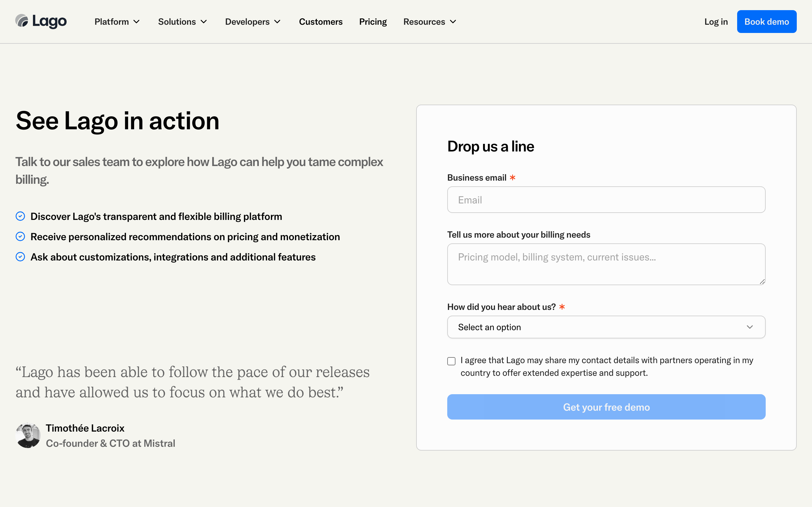This screenshot has height=507, width=812.
Task: Click the dropdown arrow in Select an option
Action: pos(750,327)
